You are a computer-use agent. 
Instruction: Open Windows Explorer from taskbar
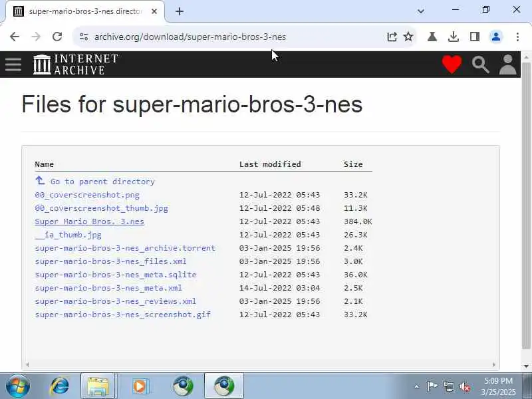pyautogui.click(x=98, y=386)
